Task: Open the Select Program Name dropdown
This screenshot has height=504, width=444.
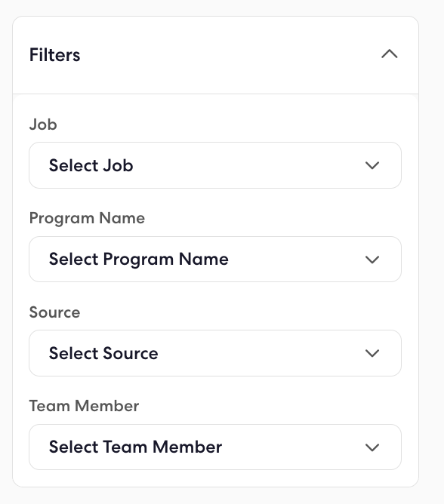Action: click(215, 260)
